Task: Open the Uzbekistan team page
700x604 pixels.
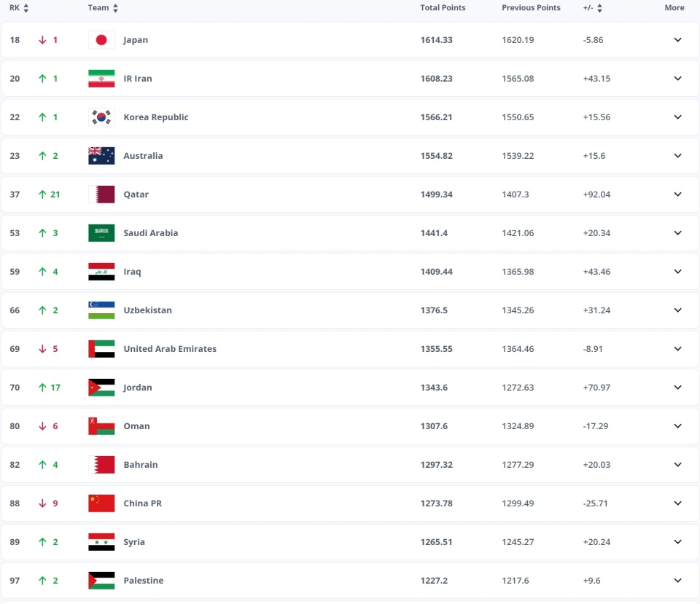Action: pos(148,310)
